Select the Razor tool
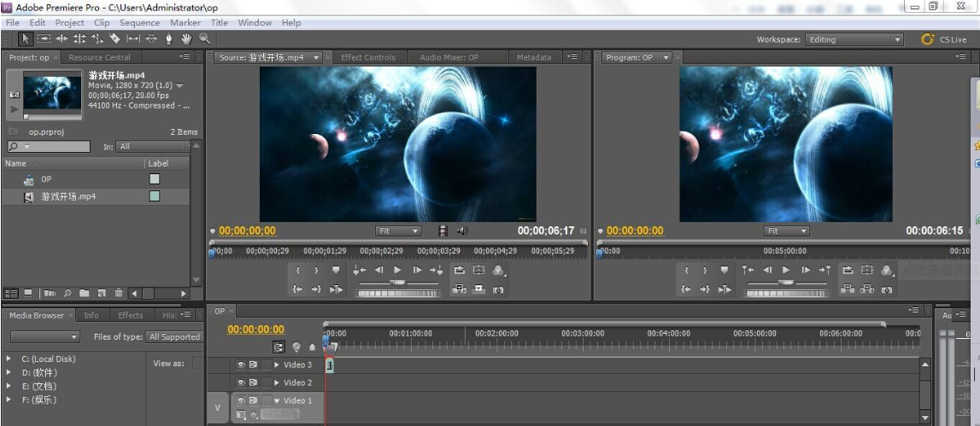Screen dimensions: 980x426 (x=115, y=38)
